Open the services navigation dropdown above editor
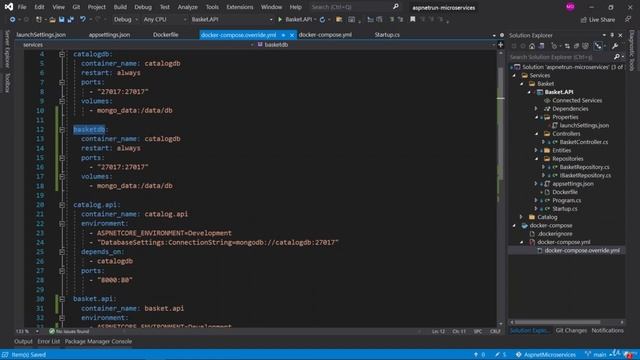The width and height of the screenshot is (640, 360). click(x=137, y=44)
